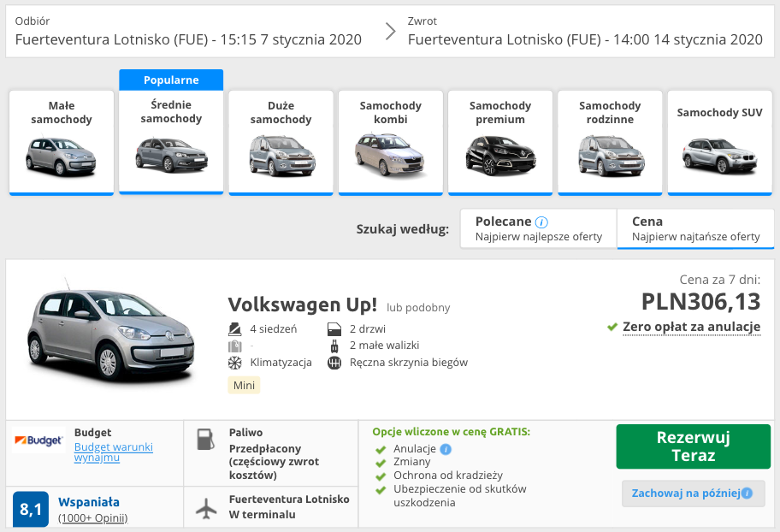Select the Małe samochody category

62,143
